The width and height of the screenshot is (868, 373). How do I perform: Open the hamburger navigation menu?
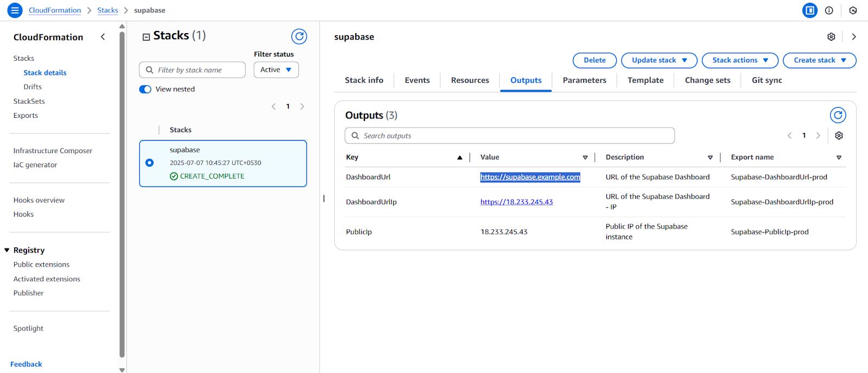point(15,10)
